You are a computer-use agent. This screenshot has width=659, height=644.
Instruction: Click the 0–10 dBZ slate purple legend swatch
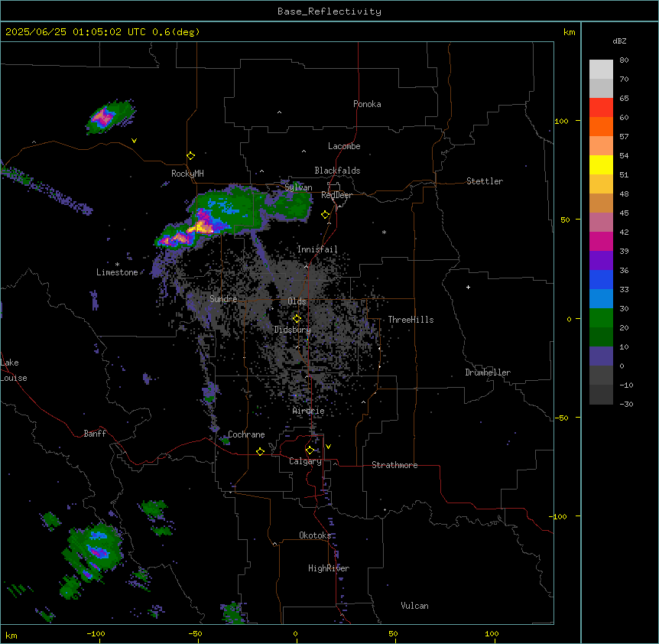pos(601,356)
